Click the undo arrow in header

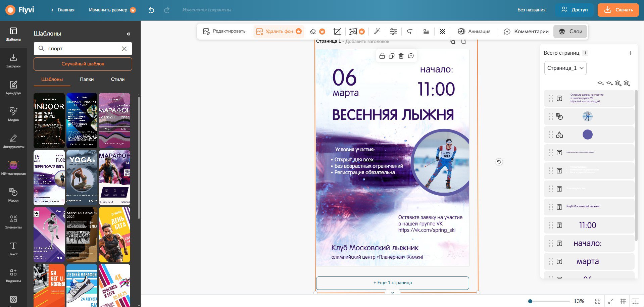(x=151, y=10)
